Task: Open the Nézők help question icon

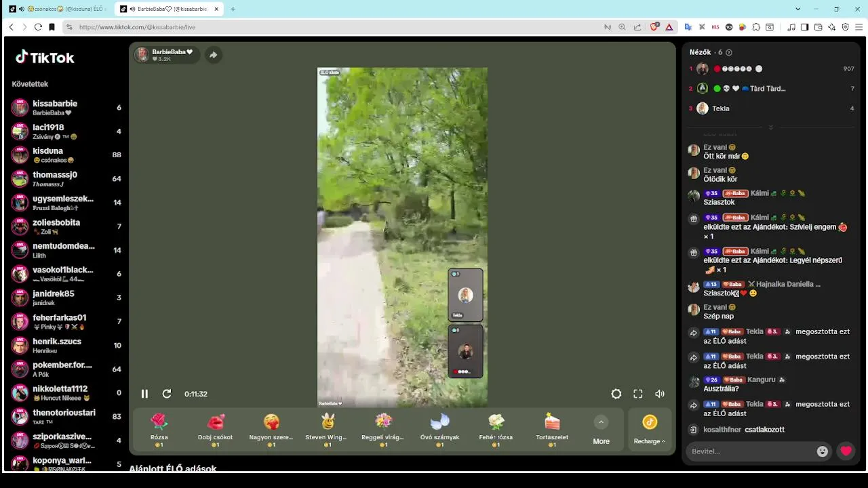Action: tap(729, 52)
